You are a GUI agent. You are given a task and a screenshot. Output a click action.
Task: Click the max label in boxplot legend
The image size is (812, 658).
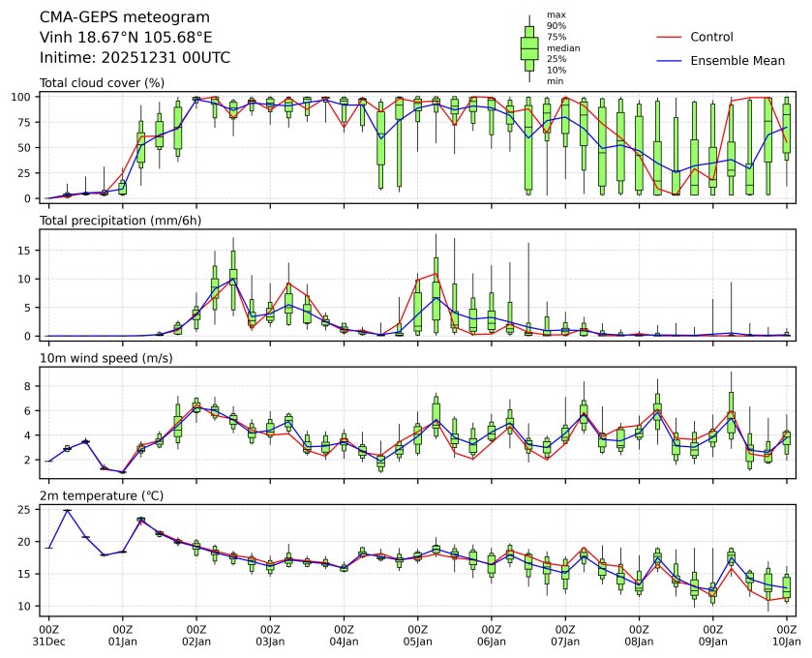[556, 15]
